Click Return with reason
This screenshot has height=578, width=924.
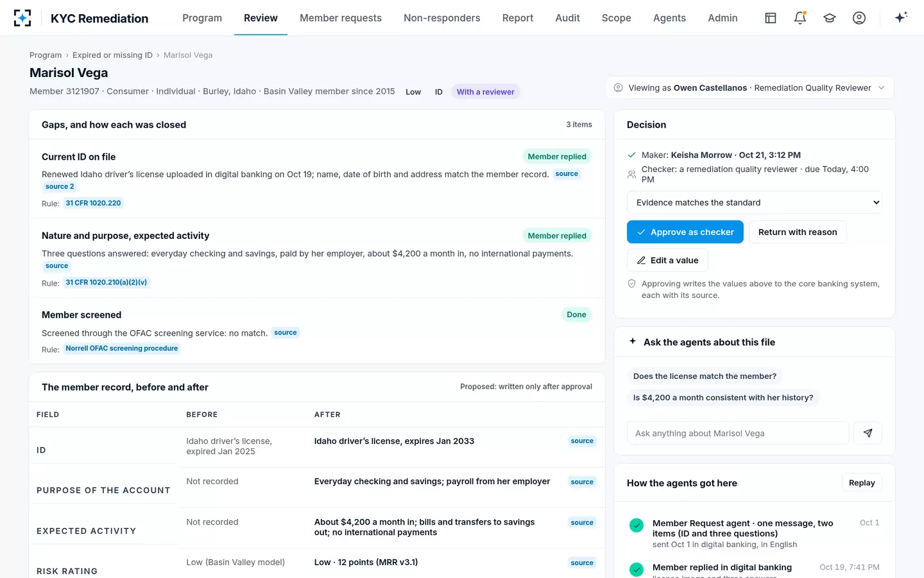coord(798,232)
